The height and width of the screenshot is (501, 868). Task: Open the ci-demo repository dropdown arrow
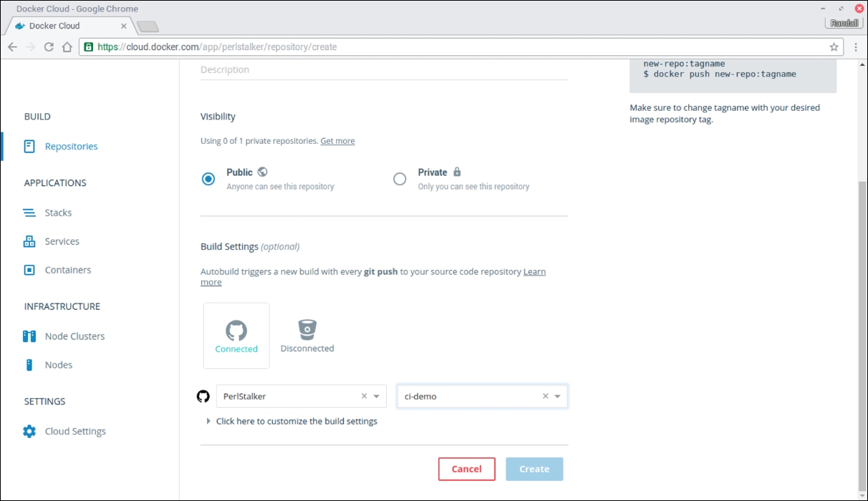558,397
